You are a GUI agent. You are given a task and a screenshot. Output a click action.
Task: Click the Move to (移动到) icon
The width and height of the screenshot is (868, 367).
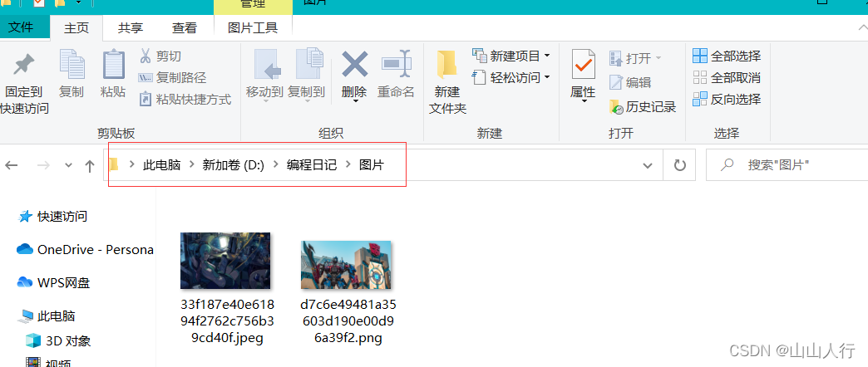click(x=268, y=65)
